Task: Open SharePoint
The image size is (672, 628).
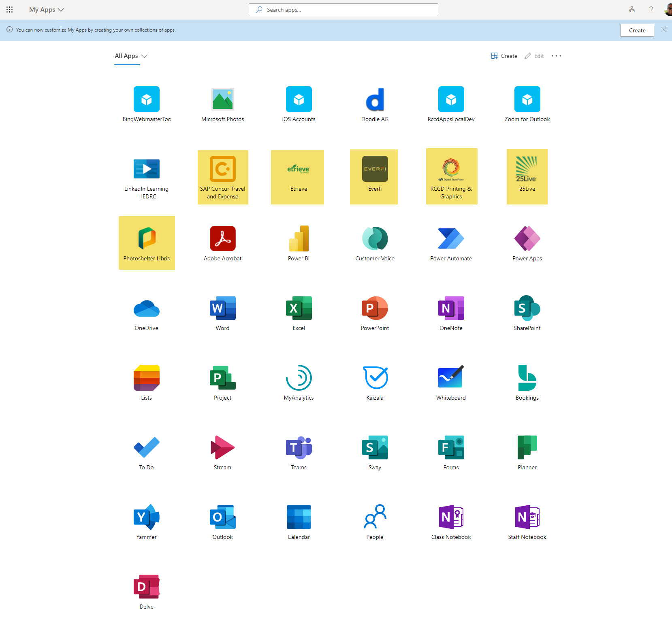Action: click(x=527, y=313)
